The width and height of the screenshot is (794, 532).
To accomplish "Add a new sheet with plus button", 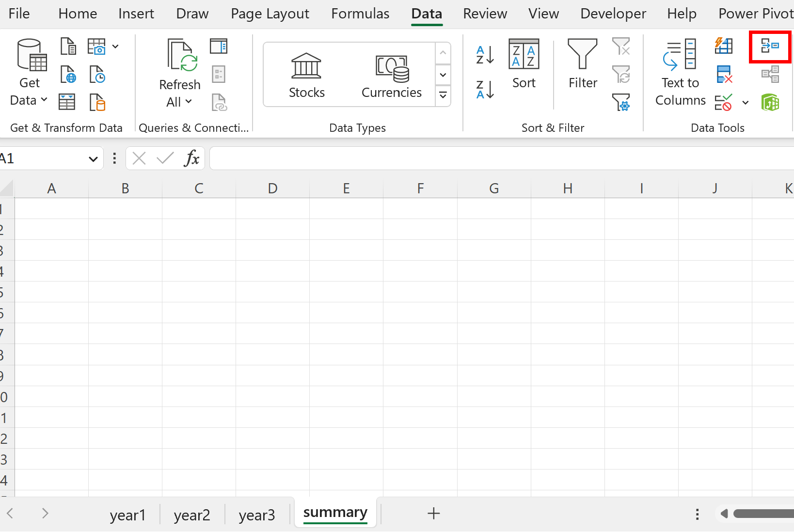I will pyautogui.click(x=434, y=514).
